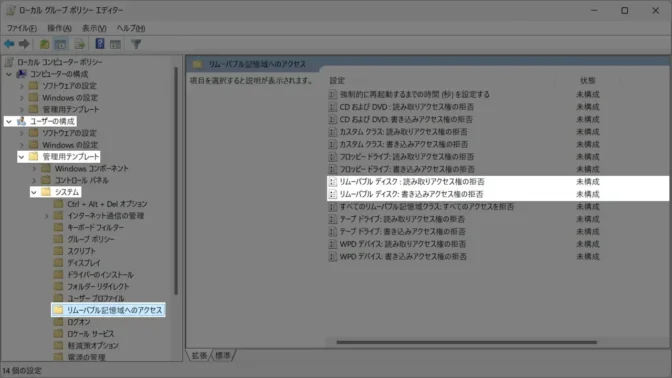Select カスタム クラス: 書き込みアクセス権の拒否 policy
Screen dimensions: 672x378
tap(404, 144)
